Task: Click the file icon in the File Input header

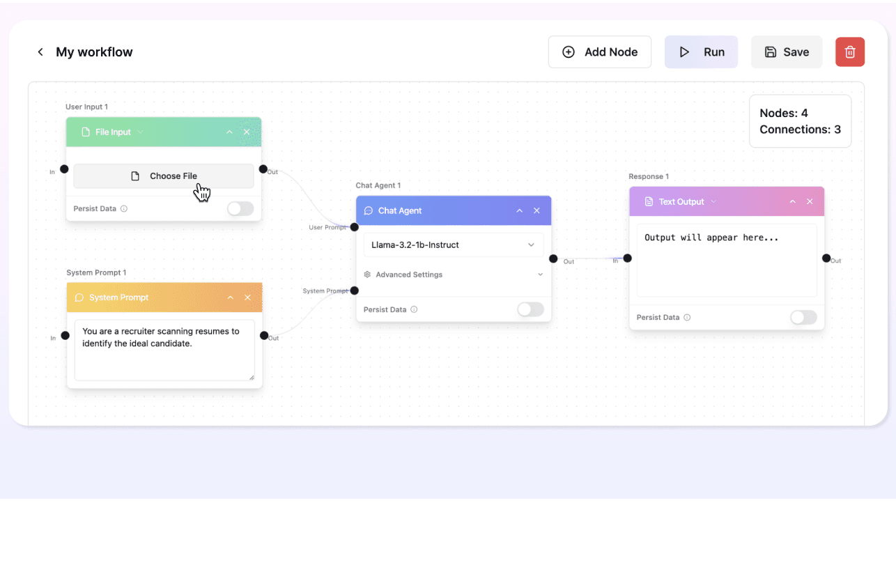Action: pyautogui.click(x=85, y=132)
